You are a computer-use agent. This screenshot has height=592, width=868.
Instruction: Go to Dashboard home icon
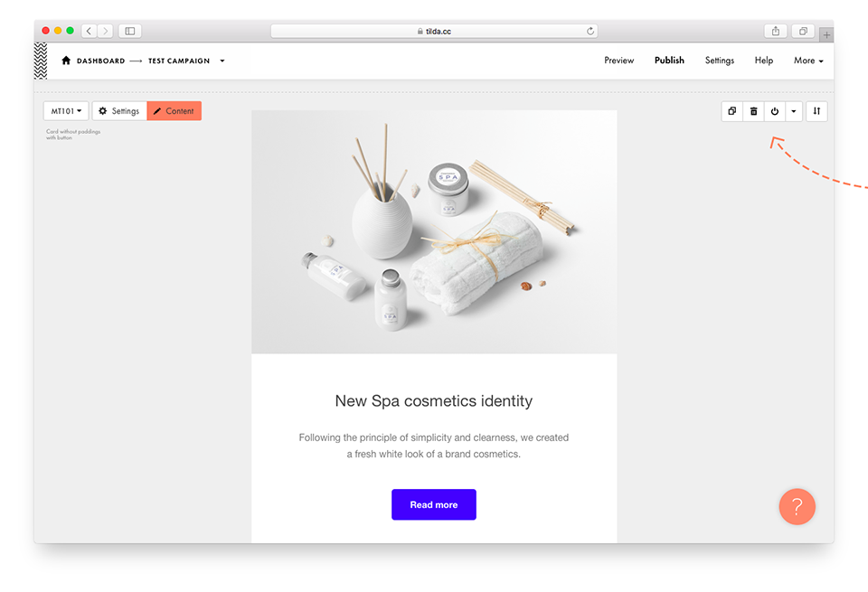[66, 61]
